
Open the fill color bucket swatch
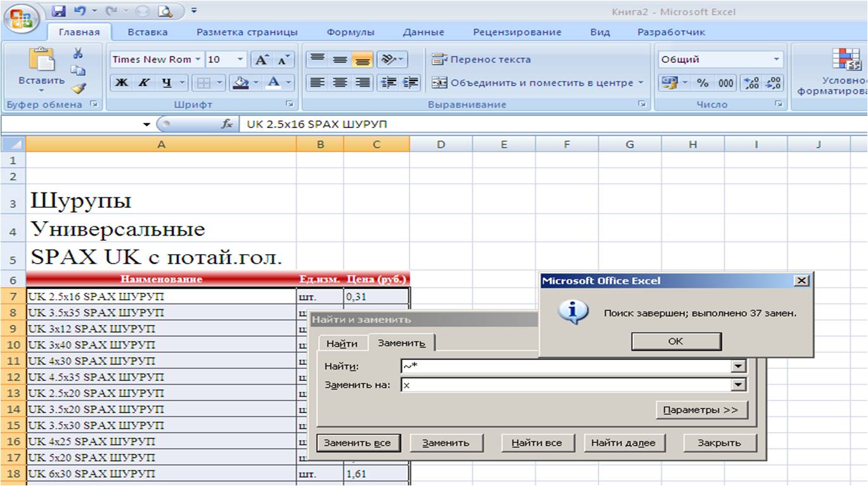point(241,82)
